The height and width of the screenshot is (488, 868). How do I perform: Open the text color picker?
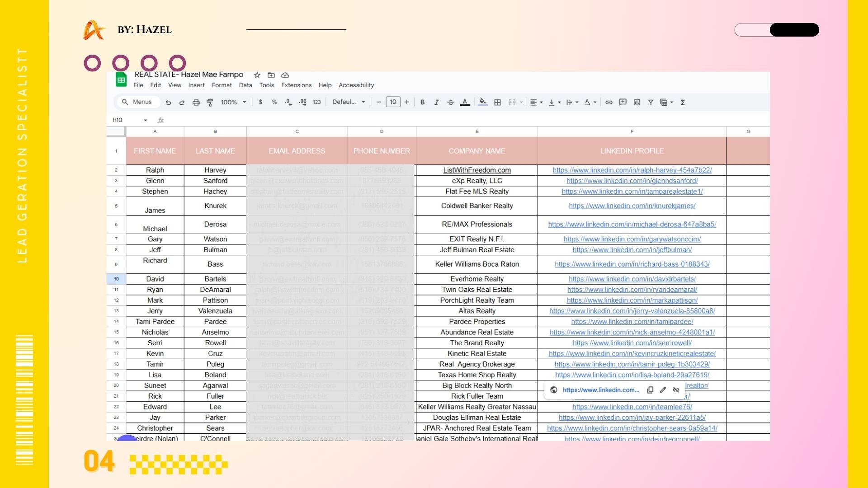(x=465, y=102)
